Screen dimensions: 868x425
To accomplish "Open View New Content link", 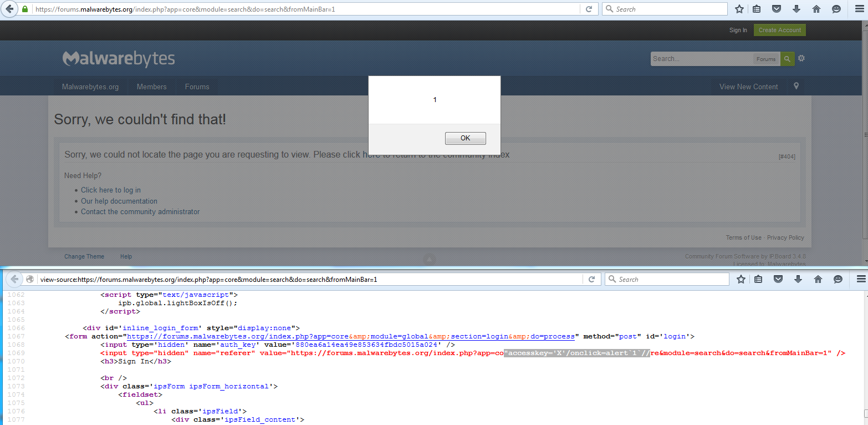I will pos(748,87).
